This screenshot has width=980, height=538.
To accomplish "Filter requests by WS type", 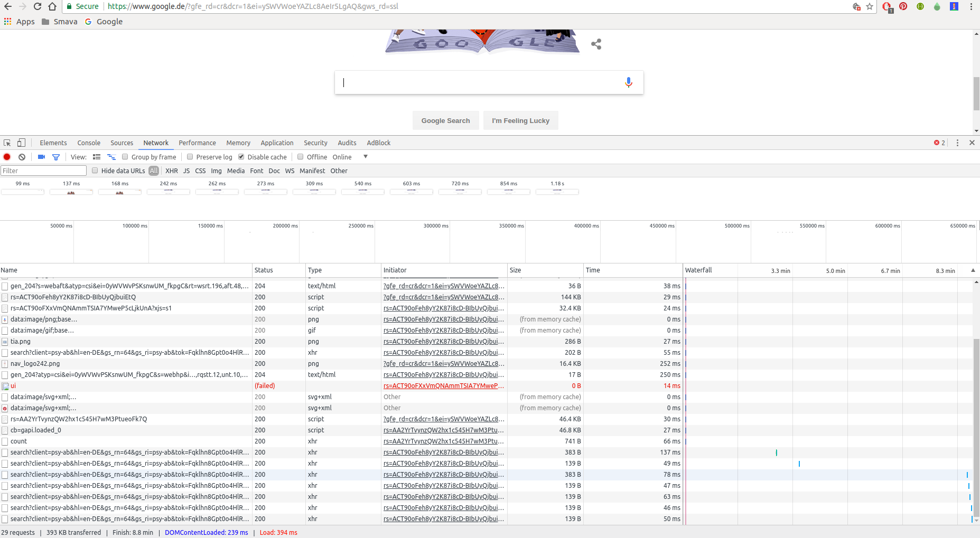I will coord(290,171).
